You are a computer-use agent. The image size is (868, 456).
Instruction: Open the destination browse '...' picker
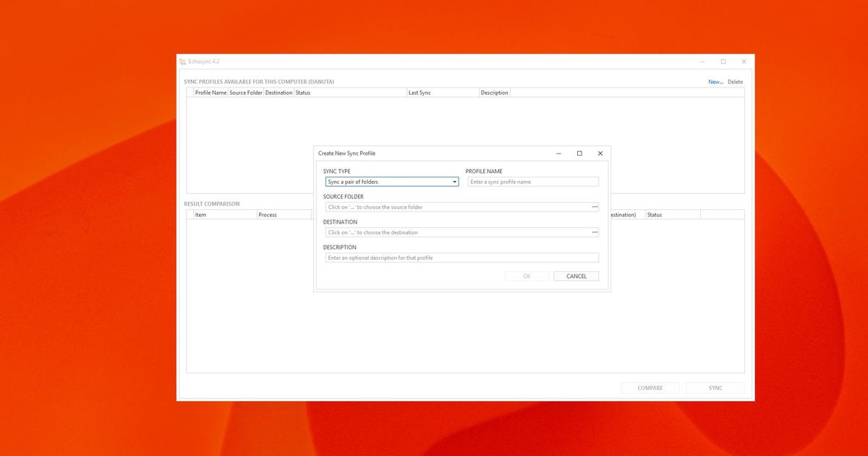pos(595,232)
